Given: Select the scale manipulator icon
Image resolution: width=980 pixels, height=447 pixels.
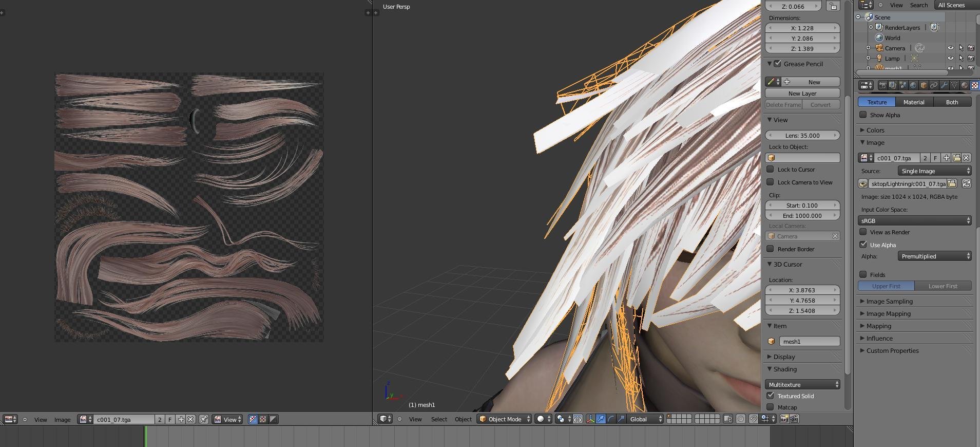Looking at the screenshot, I should [621, 419].
